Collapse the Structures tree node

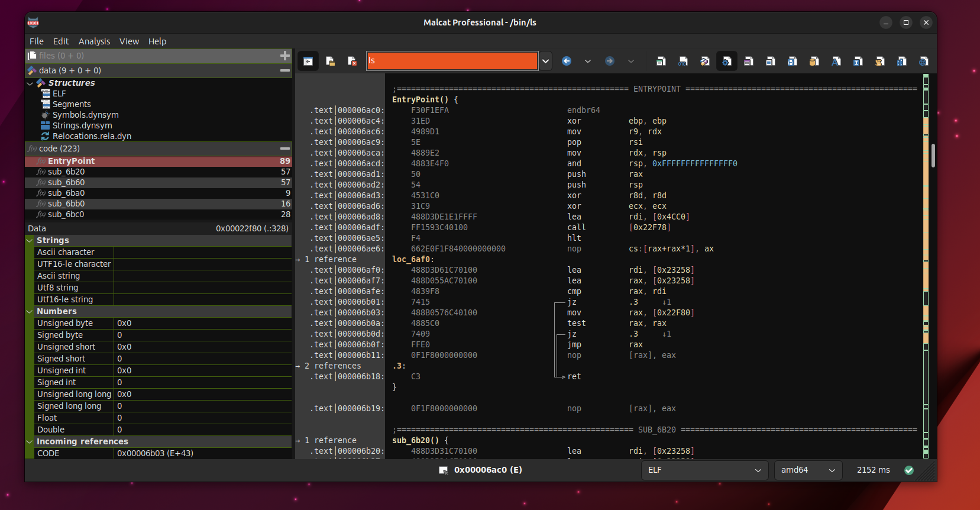pyautogui.click(x=30, y=83)
